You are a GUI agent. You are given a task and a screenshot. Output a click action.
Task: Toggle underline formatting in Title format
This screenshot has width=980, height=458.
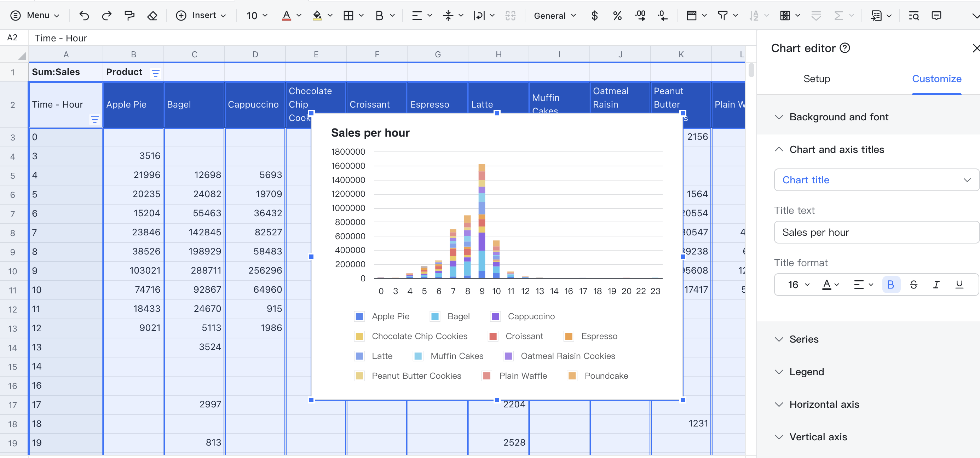pos(959,285)
